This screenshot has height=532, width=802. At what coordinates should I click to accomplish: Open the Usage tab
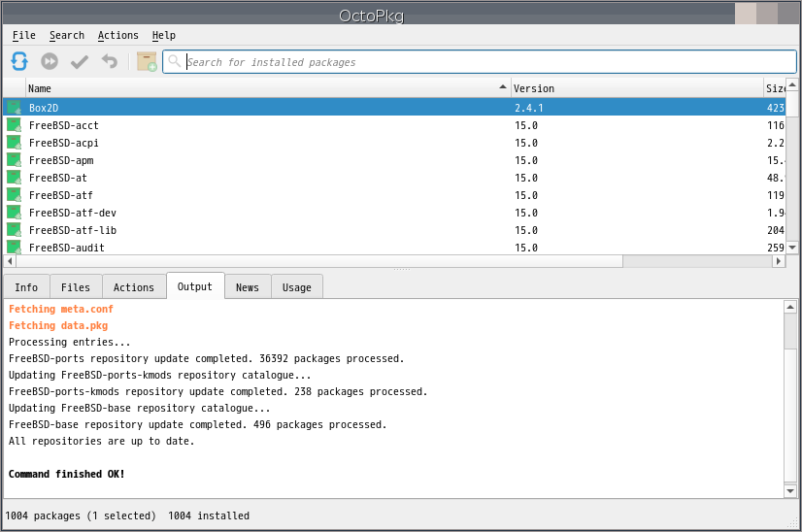click(297, 287)
